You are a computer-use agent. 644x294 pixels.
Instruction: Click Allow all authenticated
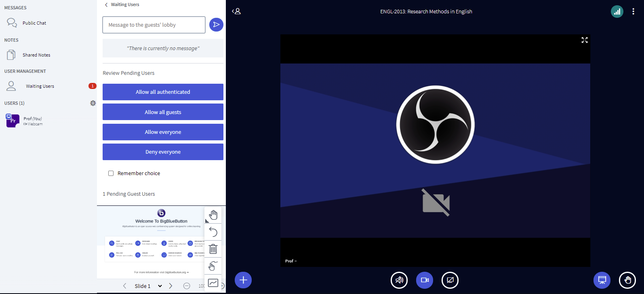pos(163,92)
